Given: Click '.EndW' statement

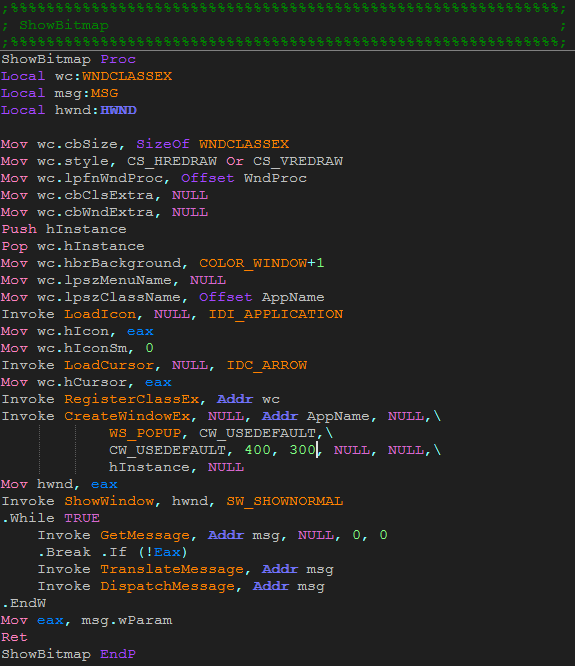Looking at the screenshot, I should coord(24,603).
